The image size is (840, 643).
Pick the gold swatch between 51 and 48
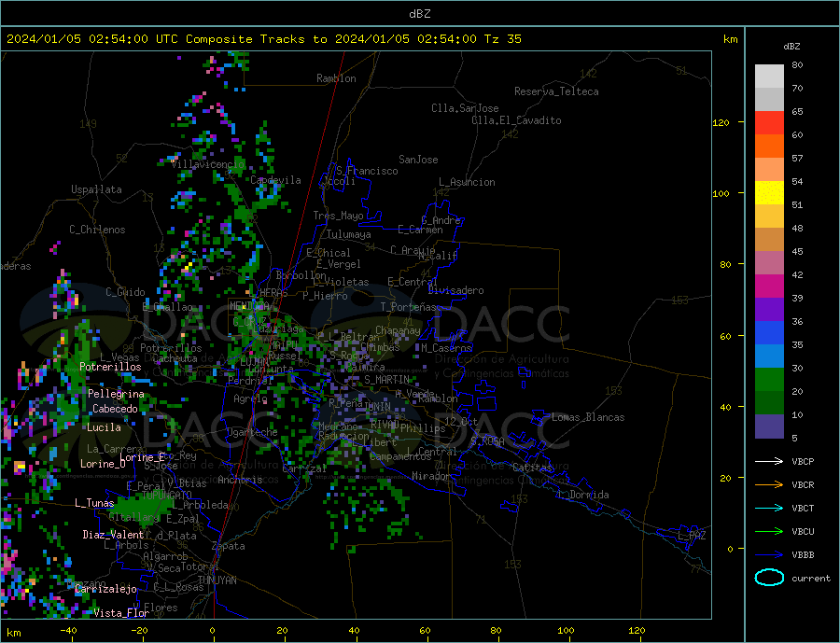pyautogui.click(x=769, y=216)
